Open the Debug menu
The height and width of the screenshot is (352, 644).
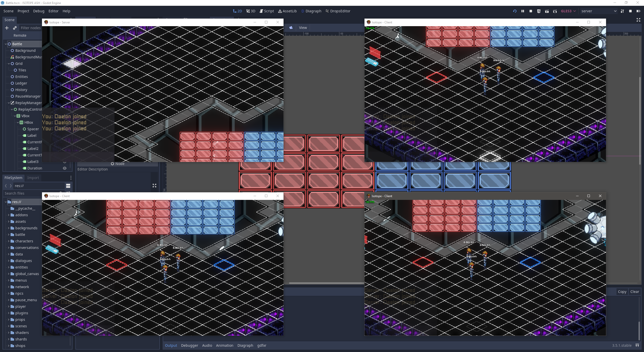[39, 11]
